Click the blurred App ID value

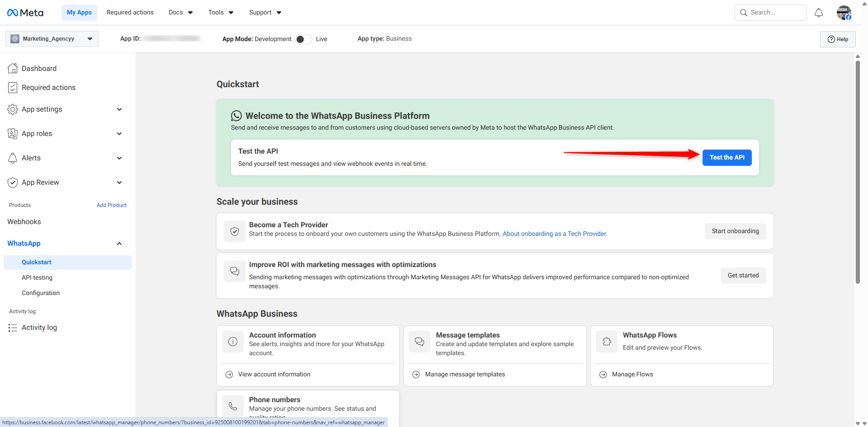click(172, 39)
